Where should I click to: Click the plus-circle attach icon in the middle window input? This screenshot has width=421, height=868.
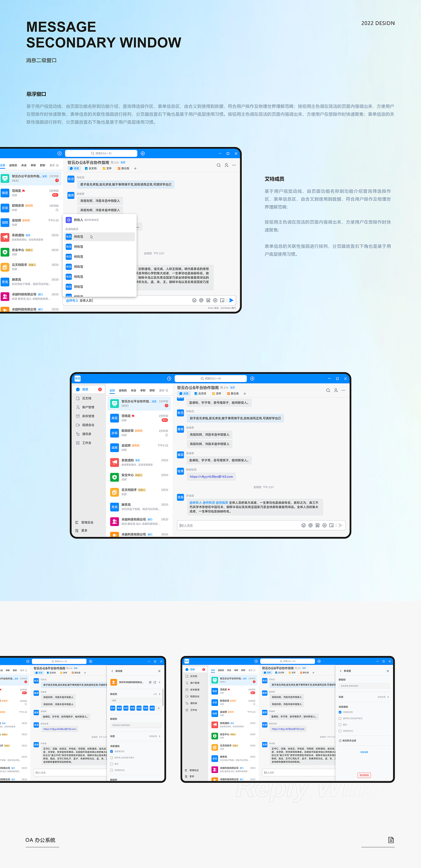(x=324, y=525)
